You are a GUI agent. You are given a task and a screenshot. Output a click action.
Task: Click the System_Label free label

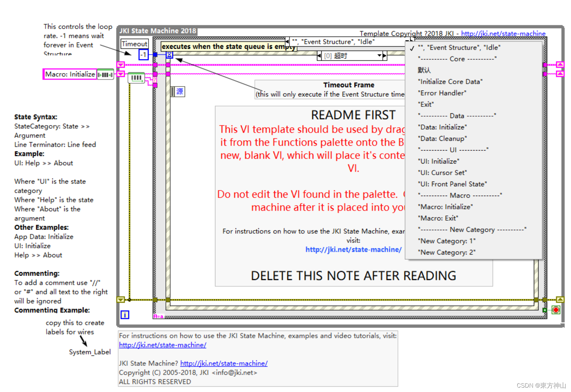click(x=90, y=352)
